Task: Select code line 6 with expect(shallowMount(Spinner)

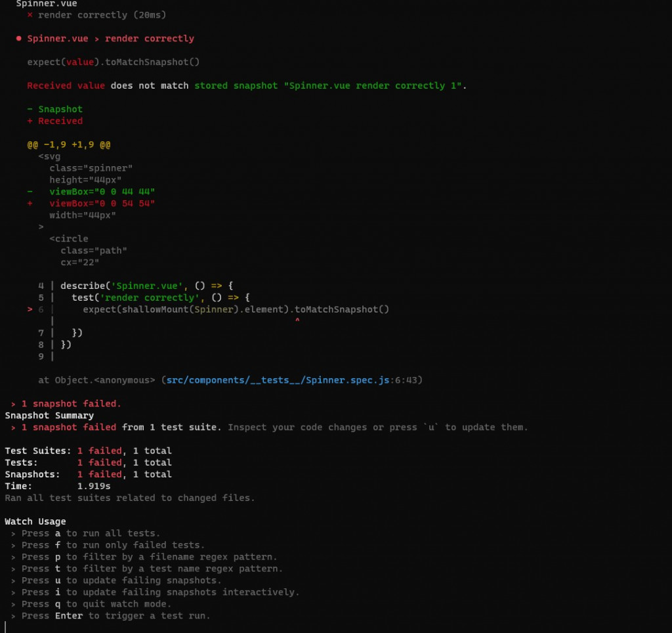Action: 208,309
